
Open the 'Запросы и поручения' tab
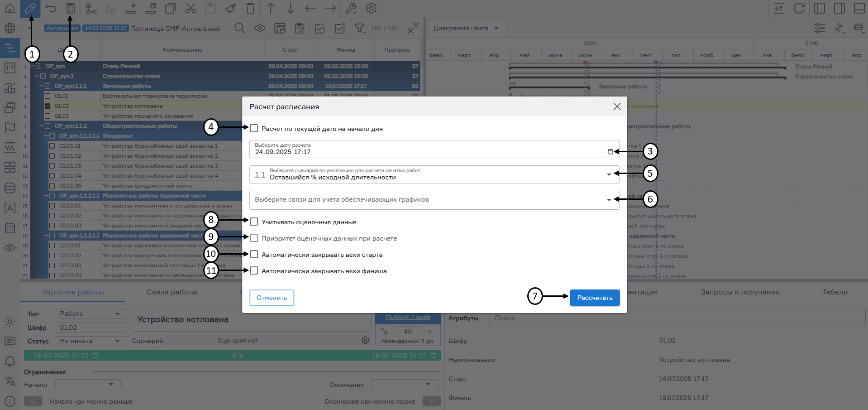(x=740, y=292)
